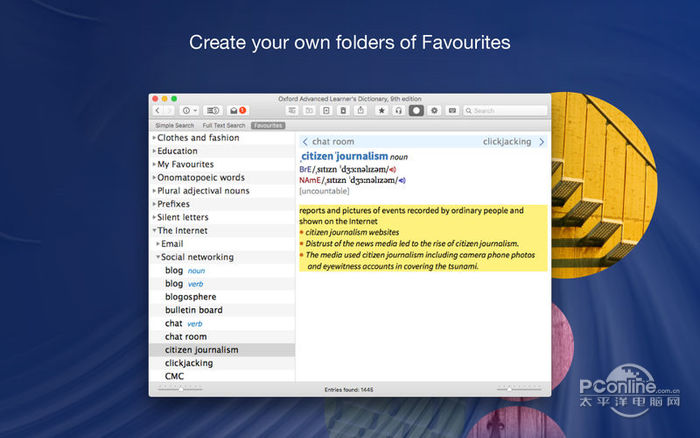Select the Favourites tab
700x438 pixels.
pyautogui.click(x=268, y=125)
